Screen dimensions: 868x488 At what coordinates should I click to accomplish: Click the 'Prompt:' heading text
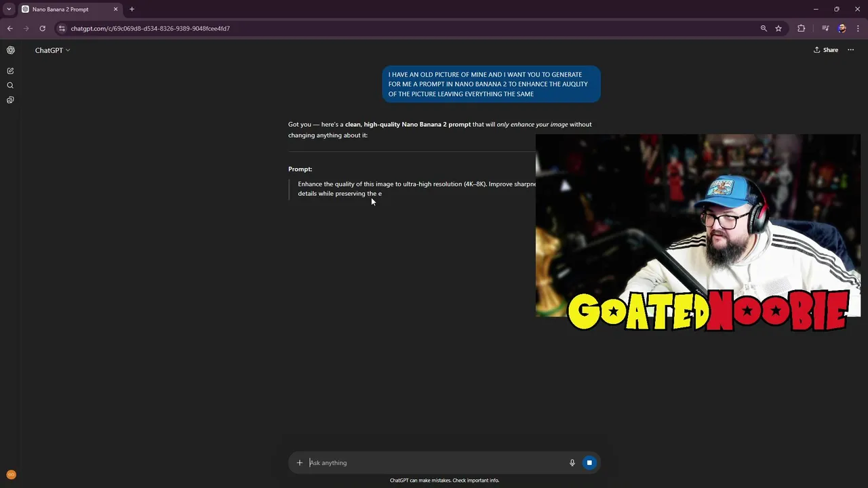pyautogui.click(x=300, y=169)
